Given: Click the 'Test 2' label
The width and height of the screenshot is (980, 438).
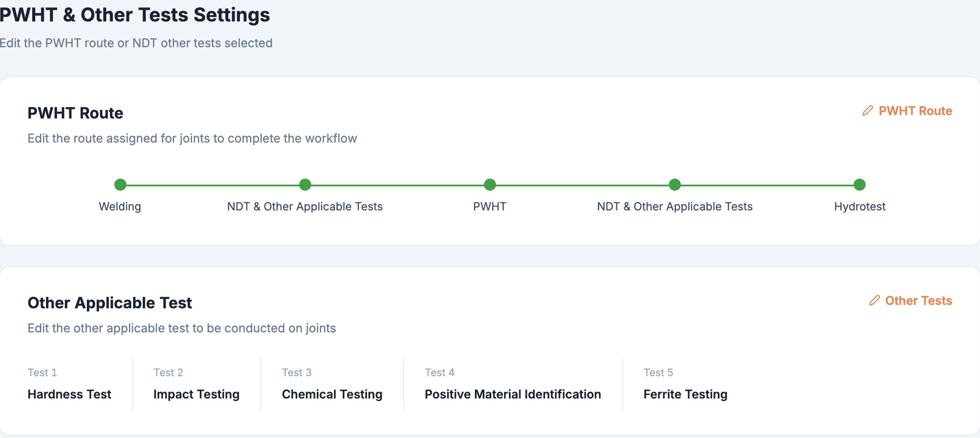Looking at the screenshot, I should (x=168, y=372).
